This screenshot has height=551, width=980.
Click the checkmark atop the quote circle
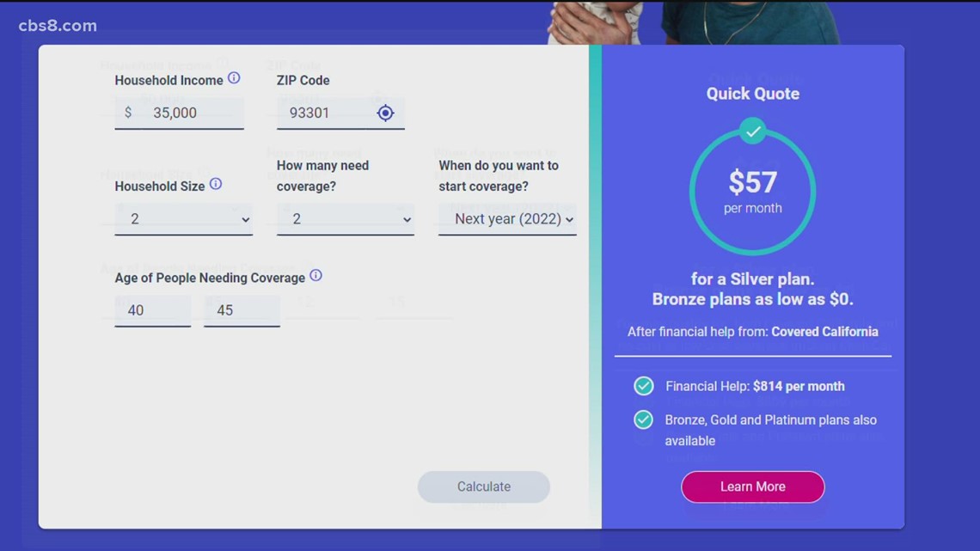(753, 132)
